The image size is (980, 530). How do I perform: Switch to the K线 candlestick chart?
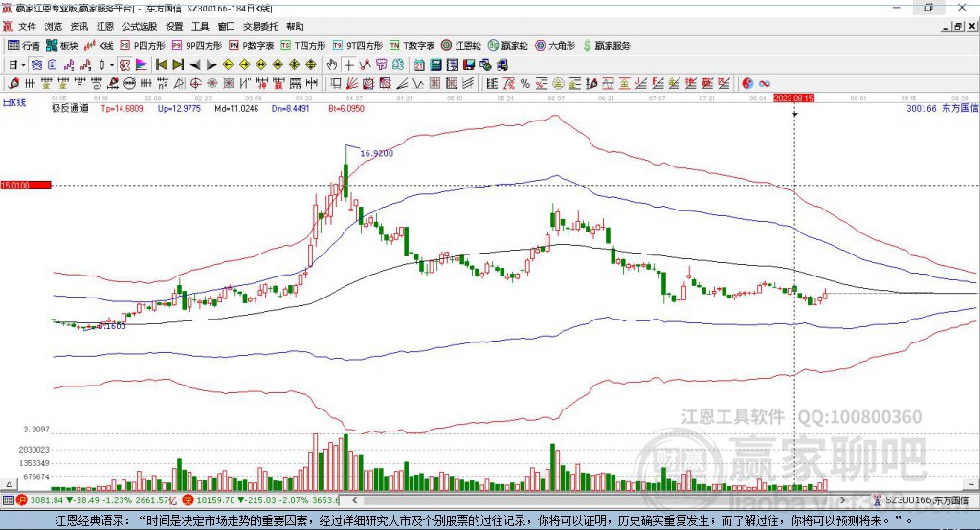tap(99, 46)
